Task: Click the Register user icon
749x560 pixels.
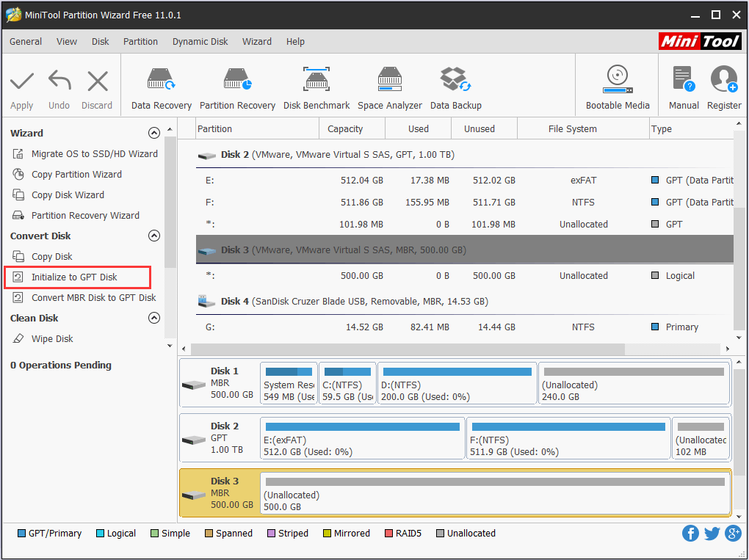Action: (723, 88)
